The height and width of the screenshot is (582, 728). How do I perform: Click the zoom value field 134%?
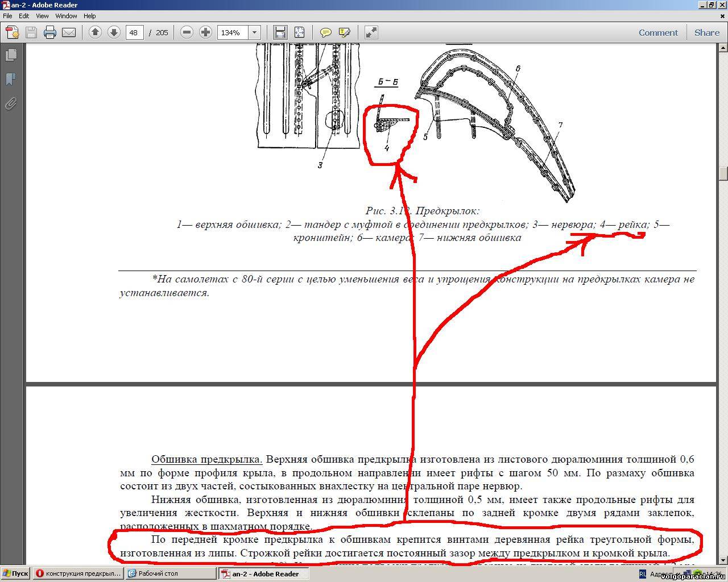(233, 32)
